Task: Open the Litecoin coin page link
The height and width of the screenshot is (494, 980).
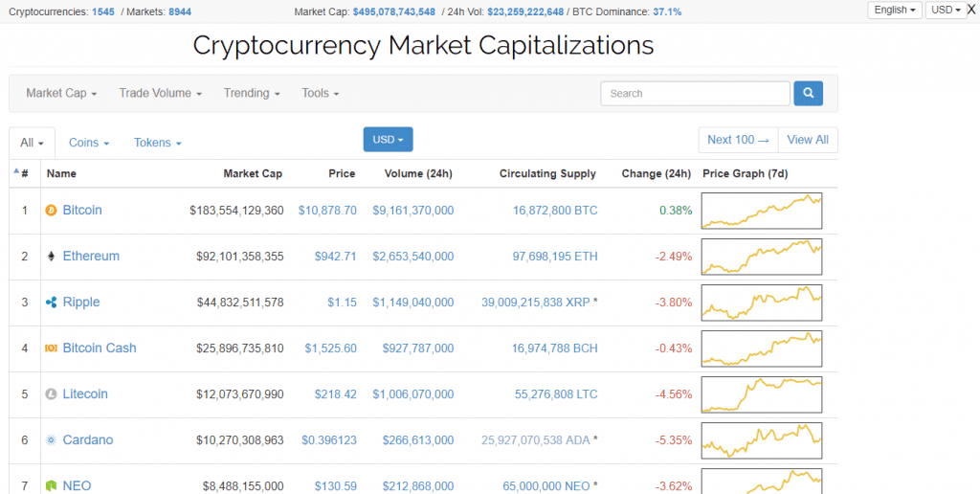Action: pos(85,393)
